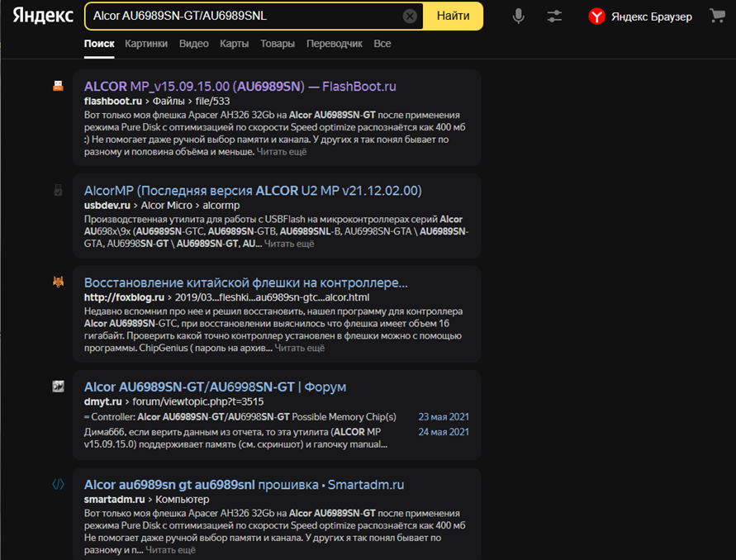
Task: Open the Переводчик tab
Action: pyautogui.click(x=335, y=44)
